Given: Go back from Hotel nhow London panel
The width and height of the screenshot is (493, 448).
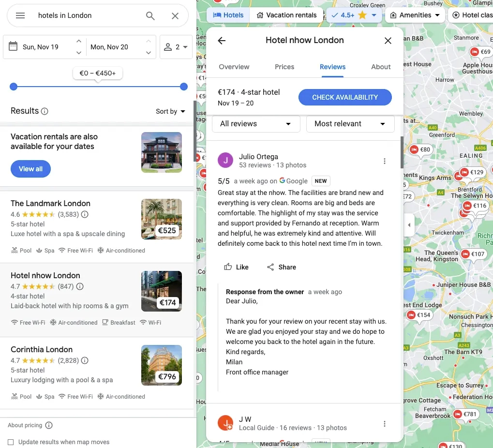Looking at the screenshot, I should (222, 41).
